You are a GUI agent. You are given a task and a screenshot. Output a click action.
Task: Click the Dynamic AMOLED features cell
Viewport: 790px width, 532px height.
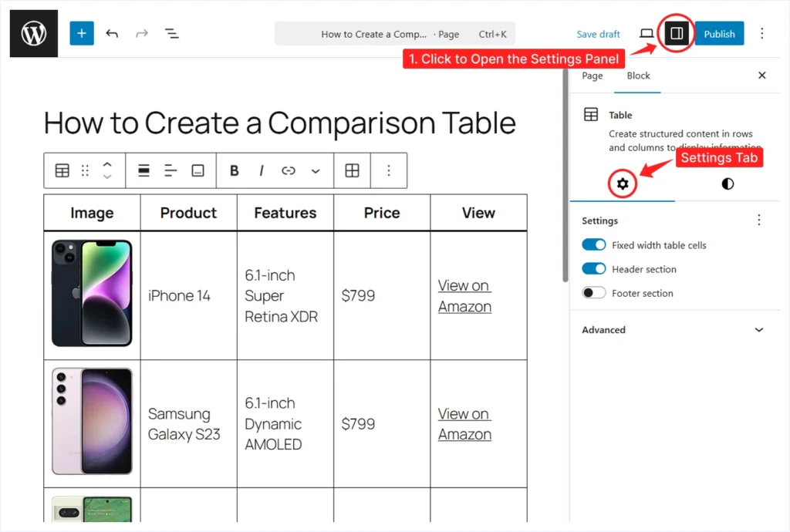click(x=285, y=423)
